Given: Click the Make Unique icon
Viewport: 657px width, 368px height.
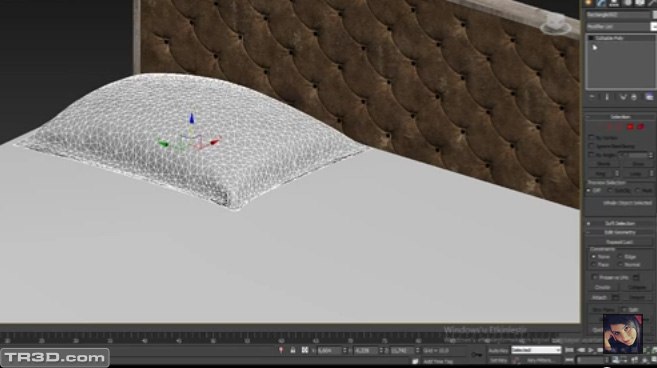Looking at the screenshot, I should point(623,97).
